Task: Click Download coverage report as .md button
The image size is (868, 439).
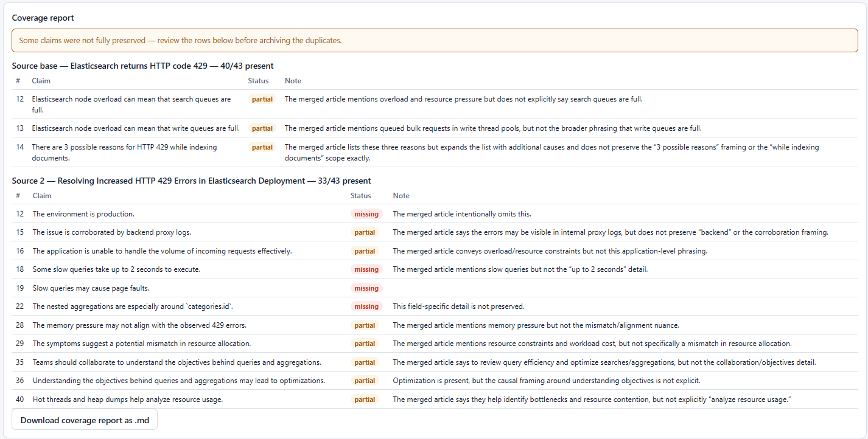Action: 85,420
